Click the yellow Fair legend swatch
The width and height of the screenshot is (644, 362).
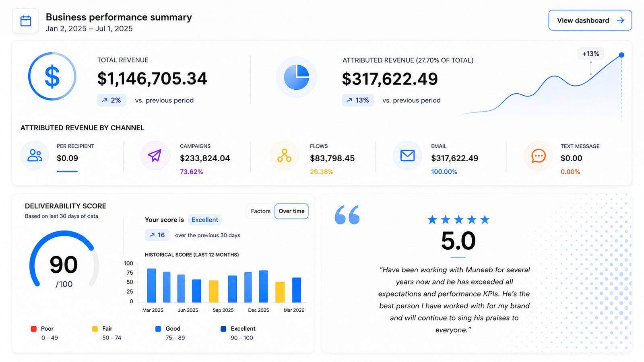(x=95, y=329)
